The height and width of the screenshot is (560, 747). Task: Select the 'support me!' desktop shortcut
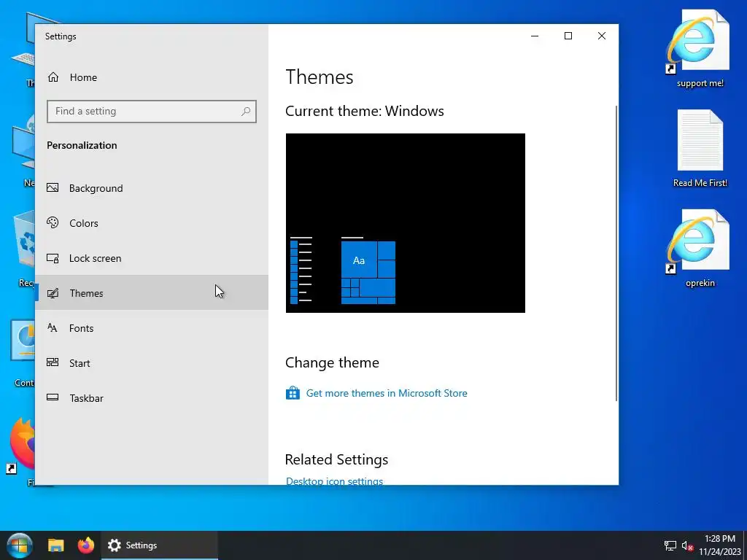click(700, 50)
